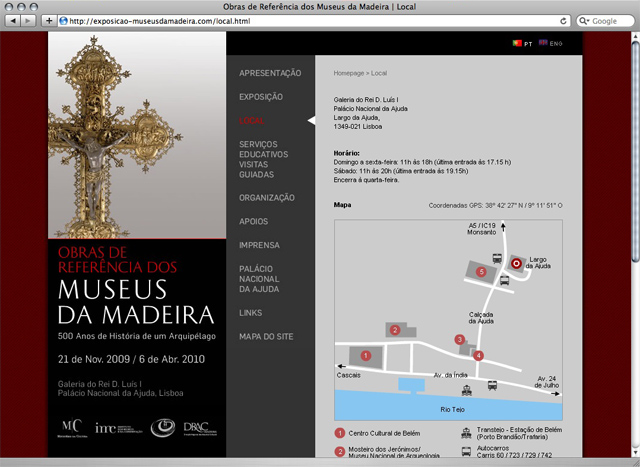Click the Horário heading
This screenshot has height=467, width=640.
pyautogui.click(x=347, y=153)
